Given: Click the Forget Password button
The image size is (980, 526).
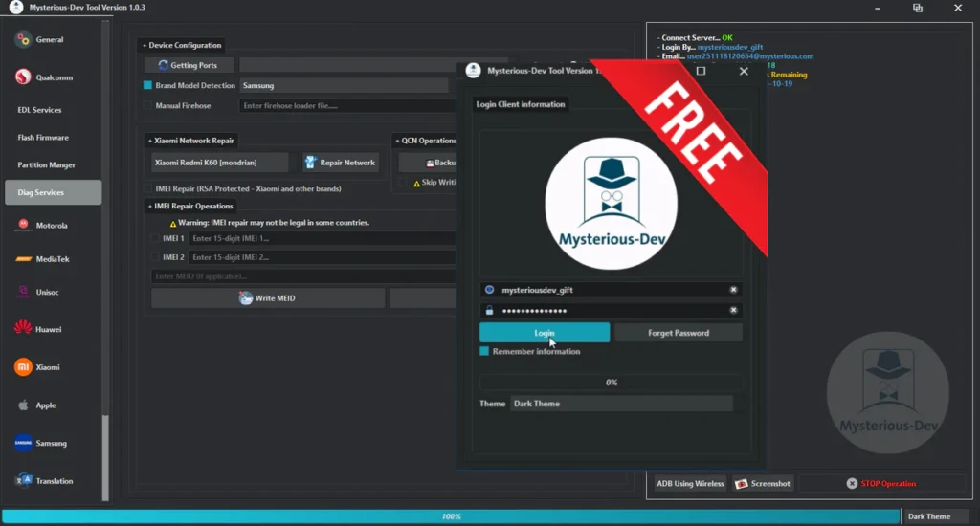Looking at the screenshot, I should coord(678,333).
